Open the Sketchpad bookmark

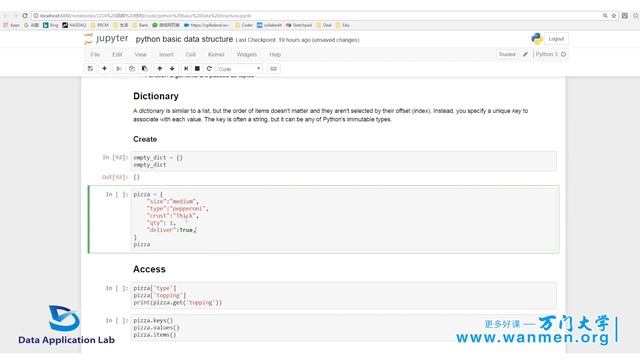click(x=299, y=25)
